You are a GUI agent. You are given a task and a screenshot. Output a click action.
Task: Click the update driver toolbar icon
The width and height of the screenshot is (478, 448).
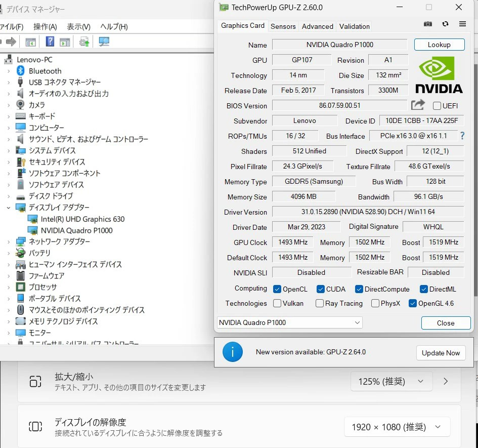pyautogui.click(x=84, y=42)
